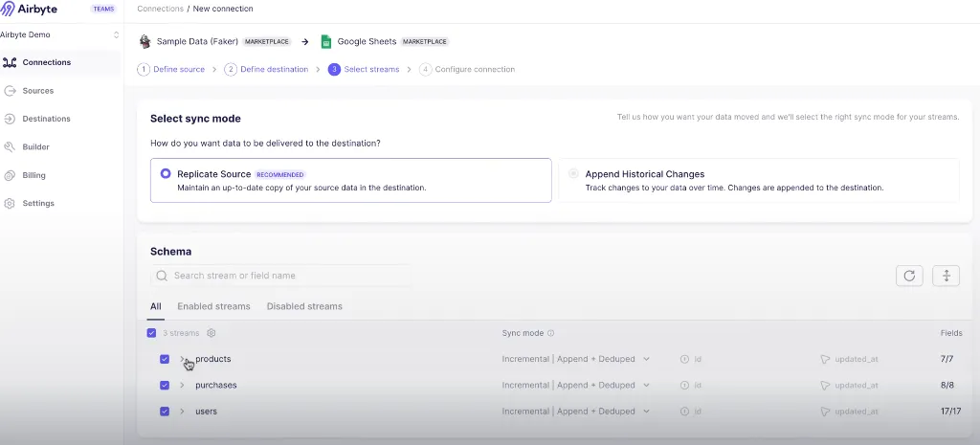The height and width of the screenshot is (445, 980).
Task: Click the cursor field icon for users
Action: 825,412
